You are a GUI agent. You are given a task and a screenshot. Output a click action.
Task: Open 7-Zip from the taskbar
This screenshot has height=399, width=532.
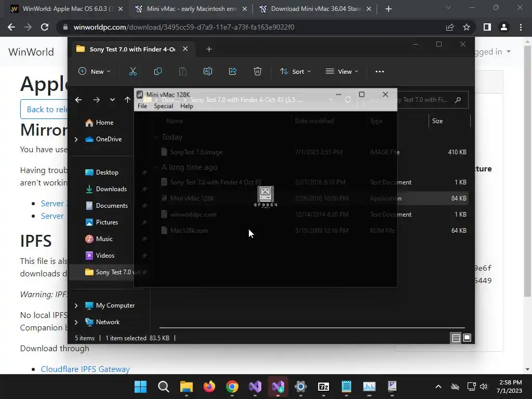(x=323, y=387)
